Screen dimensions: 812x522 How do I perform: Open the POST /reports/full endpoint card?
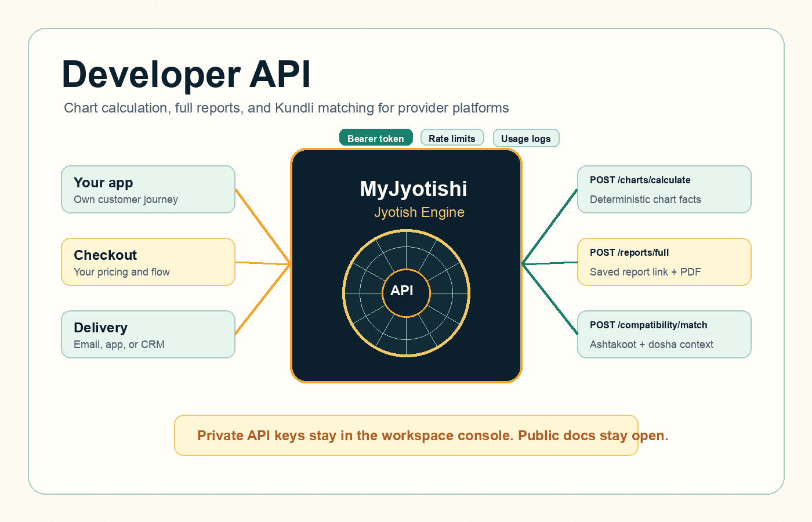point(664,262)
